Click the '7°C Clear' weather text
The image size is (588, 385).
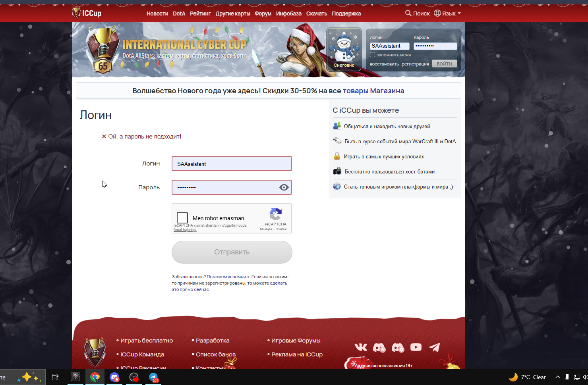(x=534, y=377)
